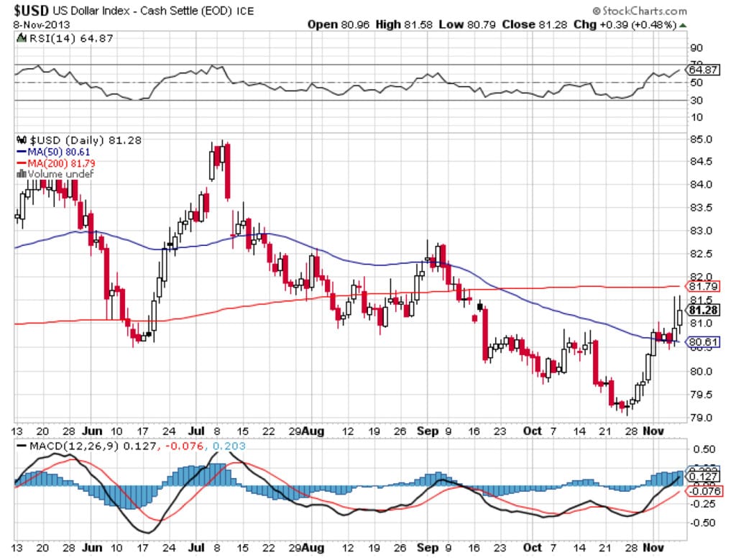Click the 0.127 MACD value tag on axis
Image resolution: width=736 pixels, height=560 pixels.
point(703,477)
